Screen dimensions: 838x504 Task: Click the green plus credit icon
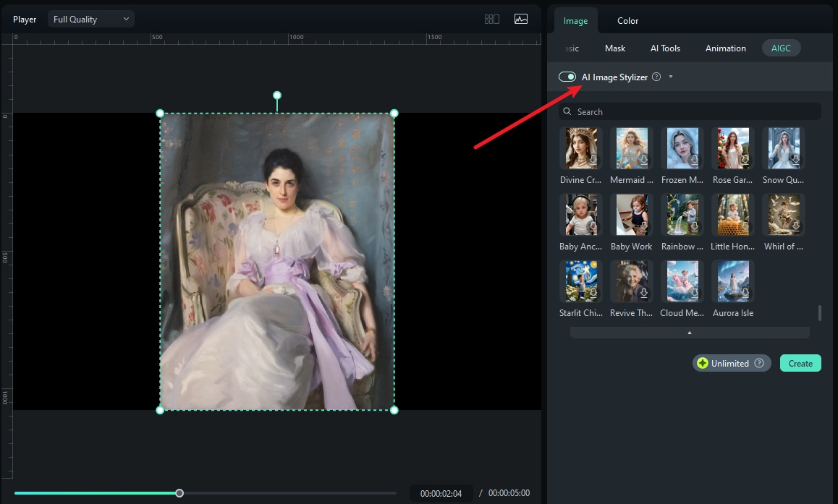pos(702,363)
